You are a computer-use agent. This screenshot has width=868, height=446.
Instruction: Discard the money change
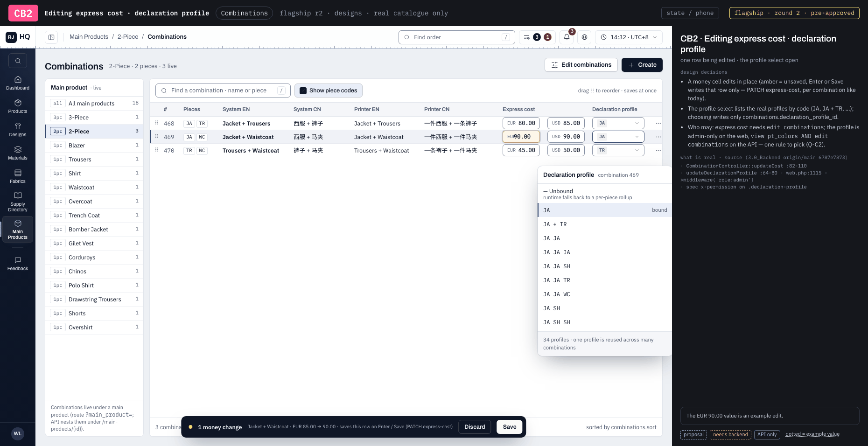pyautogui.click(x=475, y=427)
